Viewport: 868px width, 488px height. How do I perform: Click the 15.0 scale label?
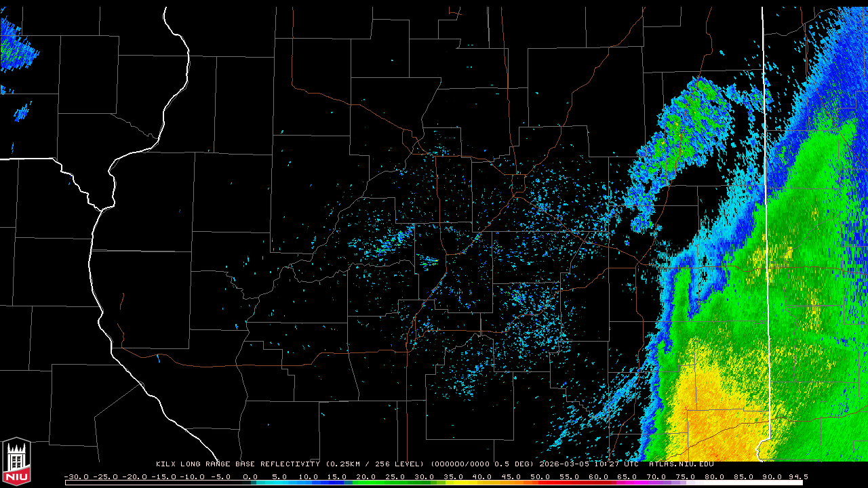(336, 477)
